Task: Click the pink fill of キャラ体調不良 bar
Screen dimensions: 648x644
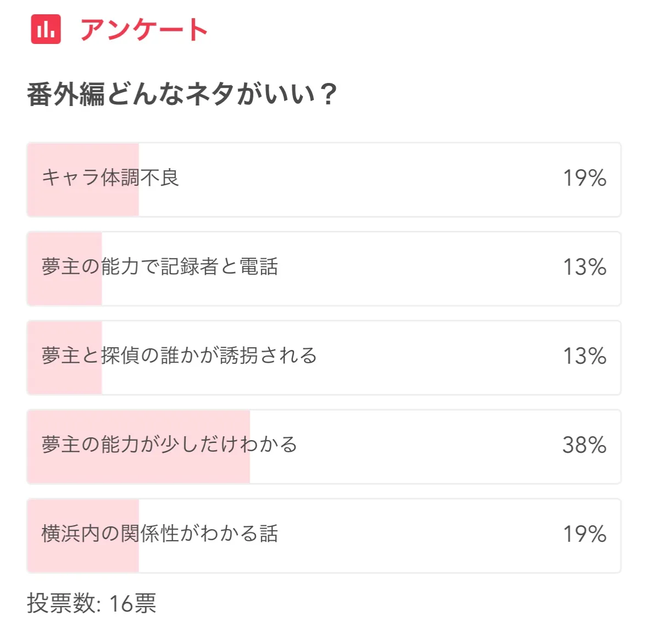Action: point(82,203)
